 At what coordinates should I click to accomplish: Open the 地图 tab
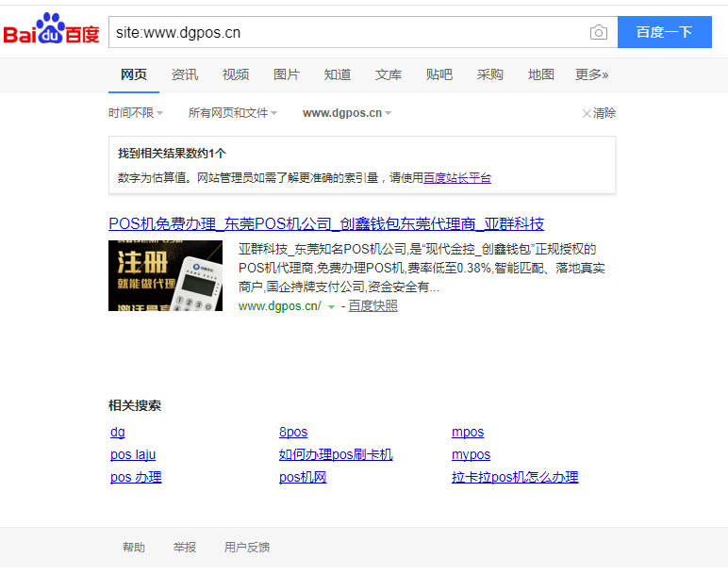541,74
